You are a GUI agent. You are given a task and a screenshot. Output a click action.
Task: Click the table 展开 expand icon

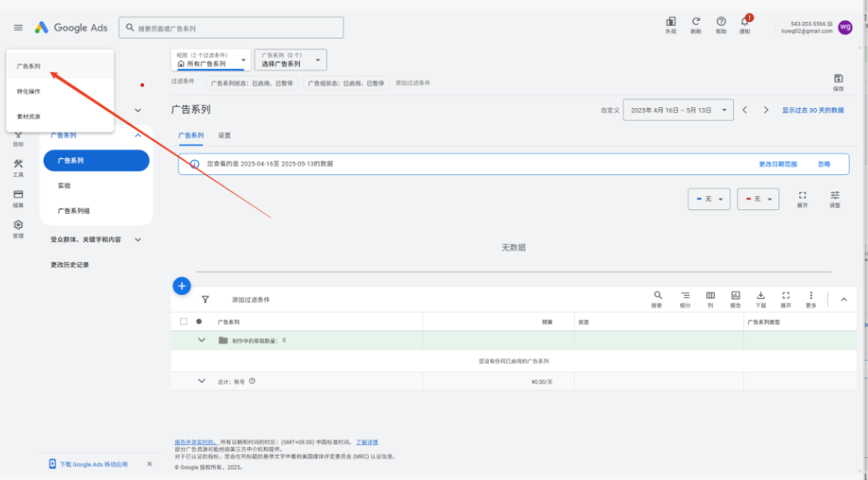tap(786, 299)
